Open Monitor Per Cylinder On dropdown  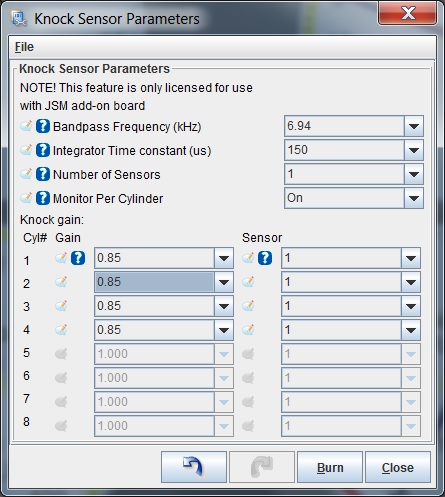pyautogui.click(x=414, y=198)
